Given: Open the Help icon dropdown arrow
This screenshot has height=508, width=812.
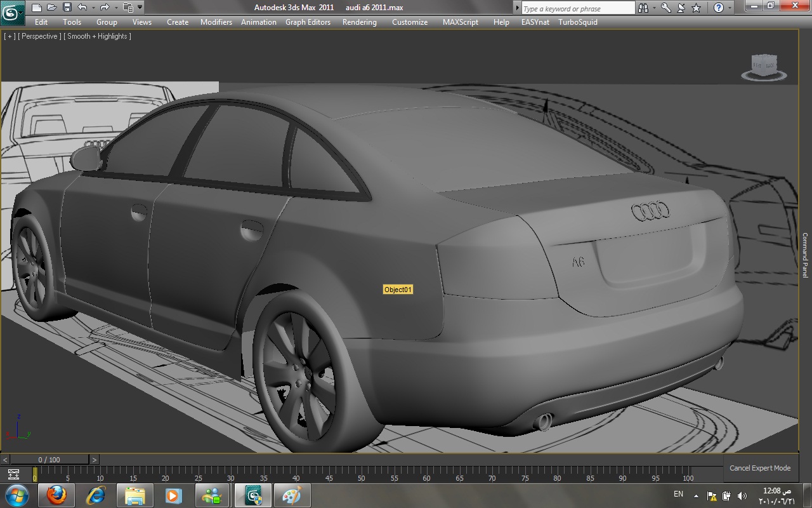Looking at the screenshot, I should click(x=729, y=8).
